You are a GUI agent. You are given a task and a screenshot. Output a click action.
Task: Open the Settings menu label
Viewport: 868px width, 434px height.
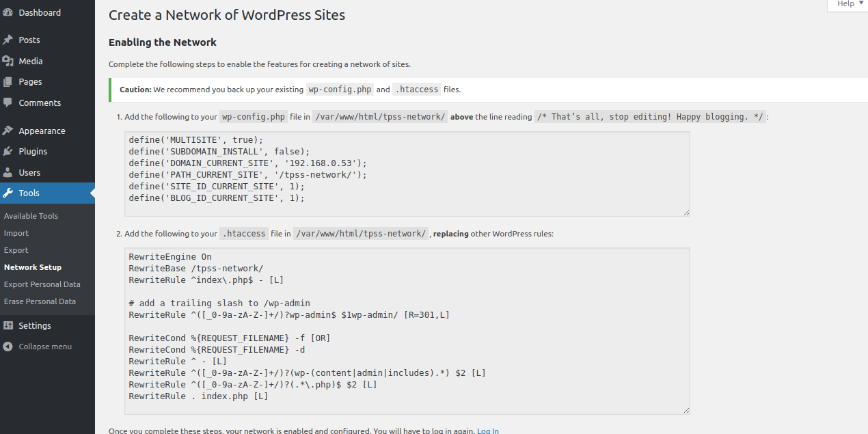tap(35, 325)
